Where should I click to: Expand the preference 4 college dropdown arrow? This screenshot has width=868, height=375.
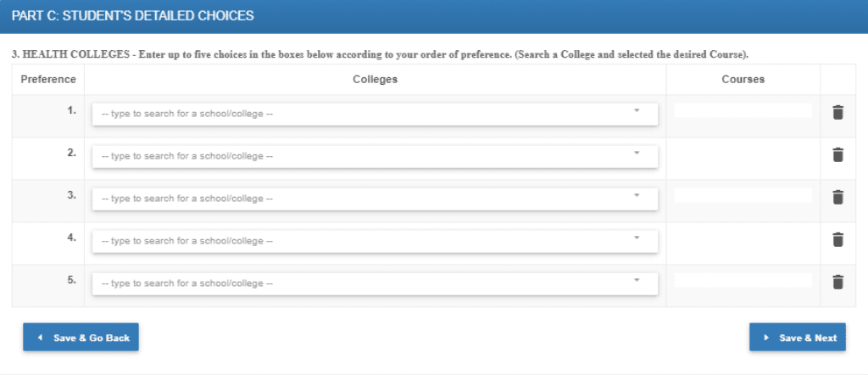(637, 237)
